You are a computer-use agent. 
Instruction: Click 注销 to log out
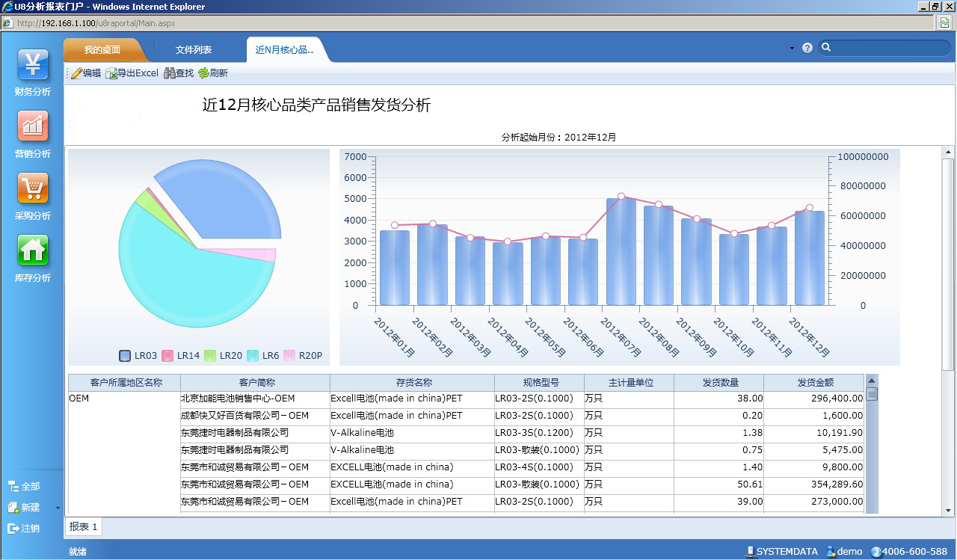pyautogui.click(x=24, y=529)
